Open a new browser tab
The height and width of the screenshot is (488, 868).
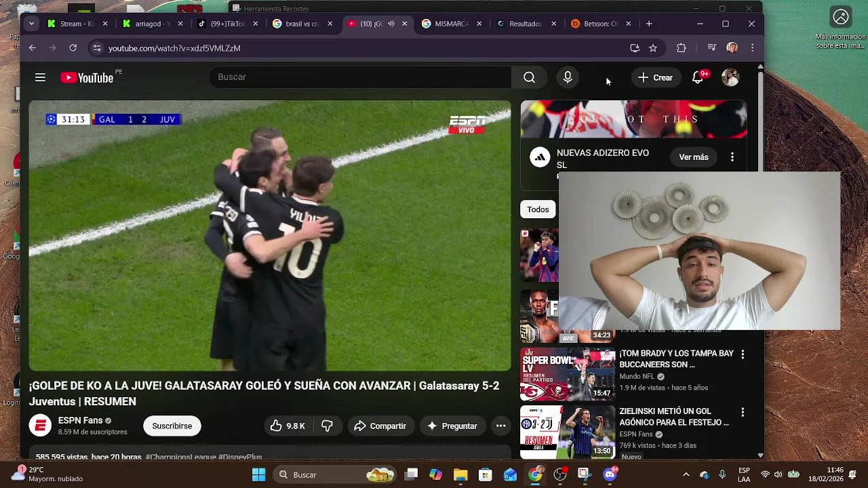(649, 24)
